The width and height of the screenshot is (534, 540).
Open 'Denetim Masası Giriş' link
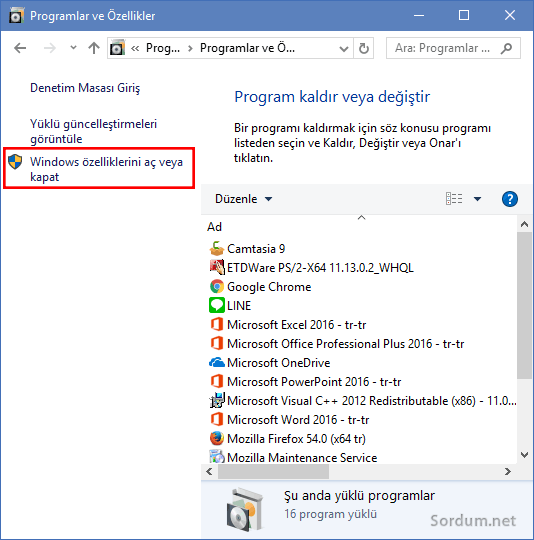85,88
